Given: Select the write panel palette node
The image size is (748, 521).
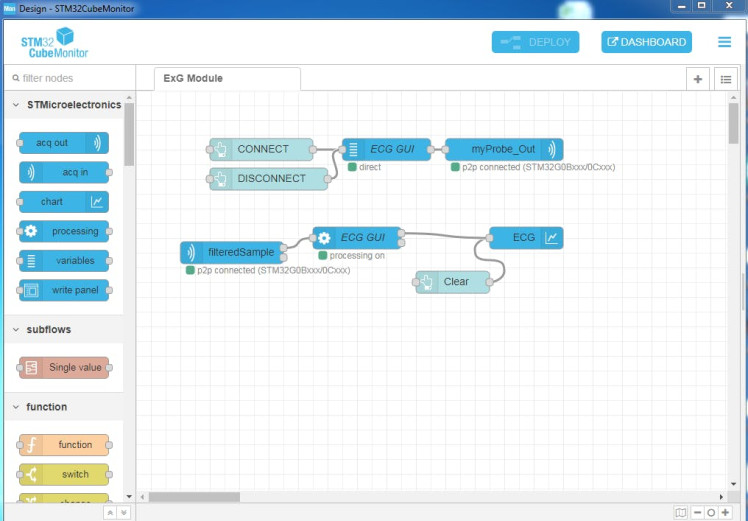Looking at the screenshot, I should 64,290.
